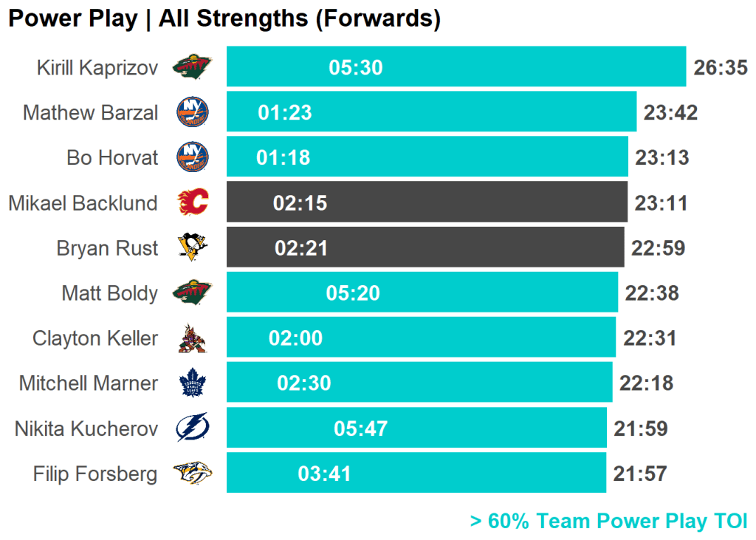The width and height of the screenshot is (756, 540).
Task: Click the Lightning logo next to Nikita Kucherov
Action: (192, 428)
